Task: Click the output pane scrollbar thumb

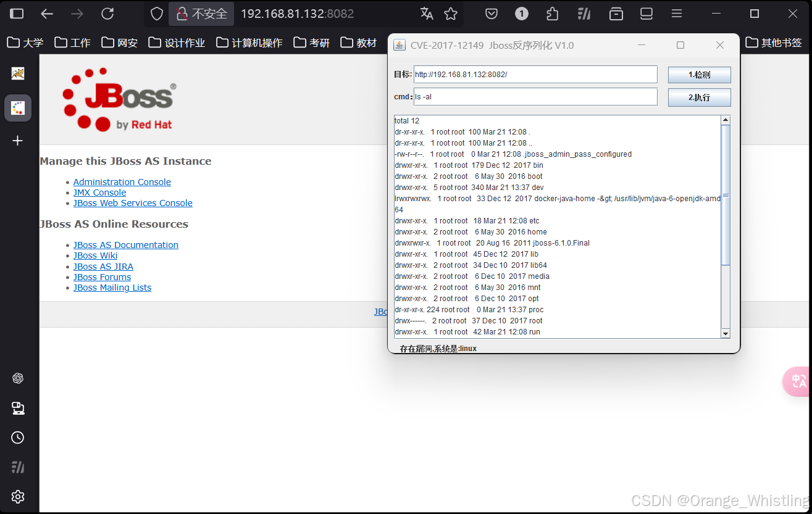Action: 726,196
